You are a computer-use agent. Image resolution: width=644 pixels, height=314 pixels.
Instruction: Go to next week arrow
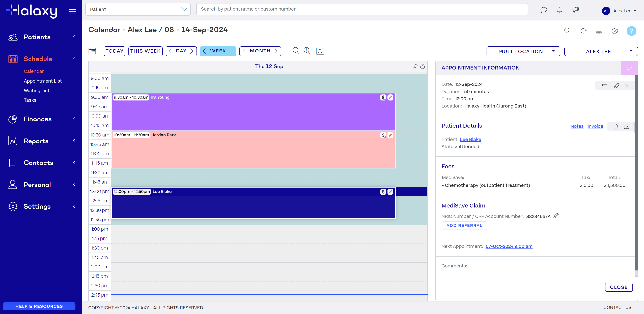click(x=231, y=51)
